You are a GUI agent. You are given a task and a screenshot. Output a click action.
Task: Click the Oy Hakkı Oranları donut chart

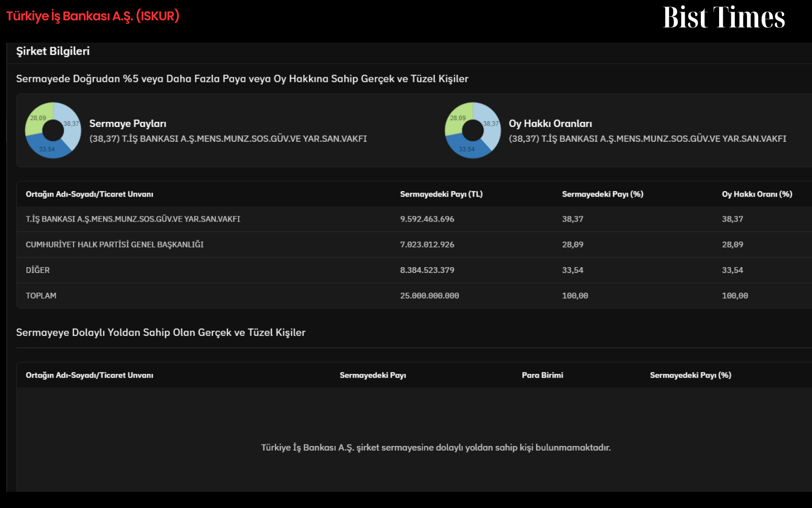click(x=473, y=131)
